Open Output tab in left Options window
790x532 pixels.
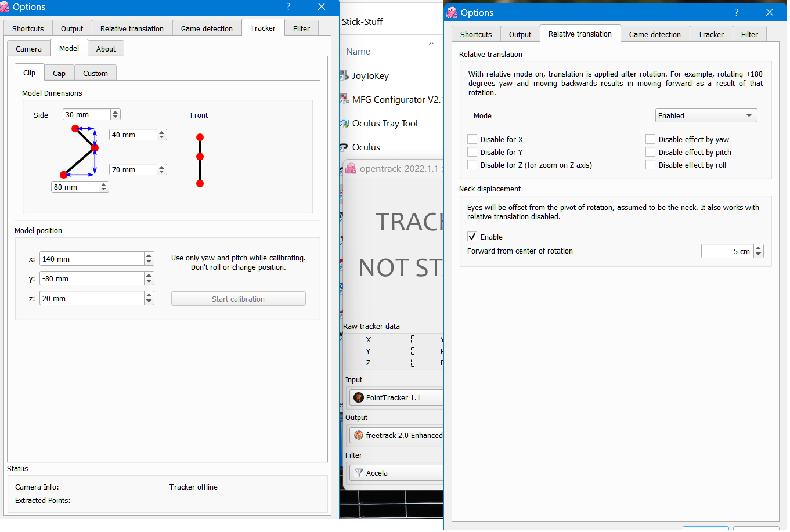pos(72,28)
